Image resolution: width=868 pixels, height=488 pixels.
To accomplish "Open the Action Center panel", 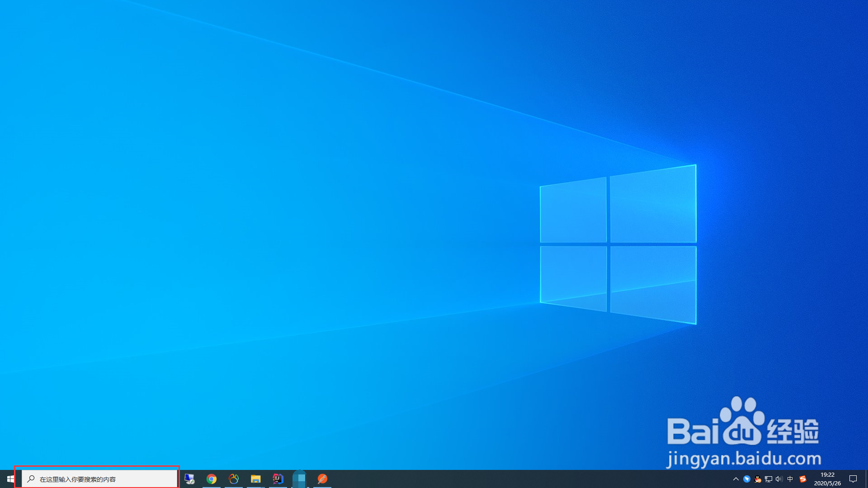I will click(854, 479).
